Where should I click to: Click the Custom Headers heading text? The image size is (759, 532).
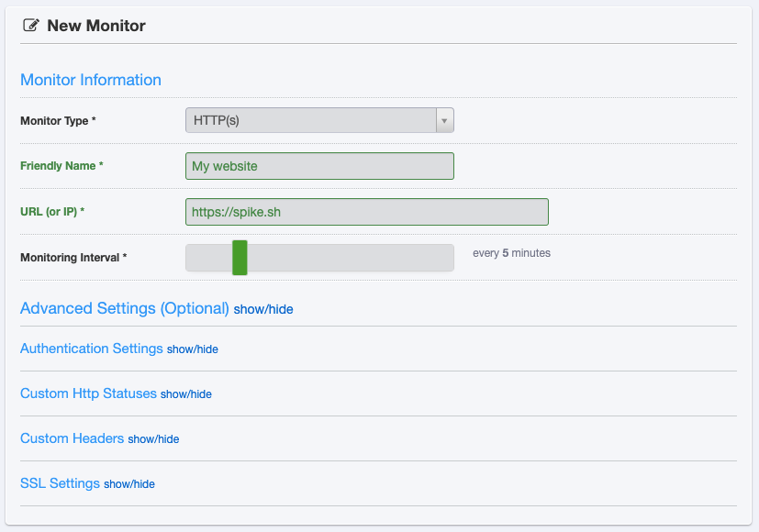72,438
